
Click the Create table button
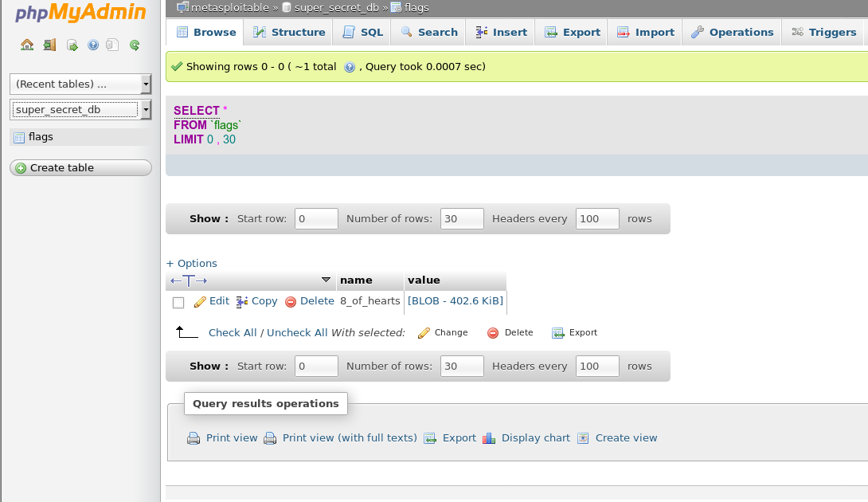click(x=80, y=168)
